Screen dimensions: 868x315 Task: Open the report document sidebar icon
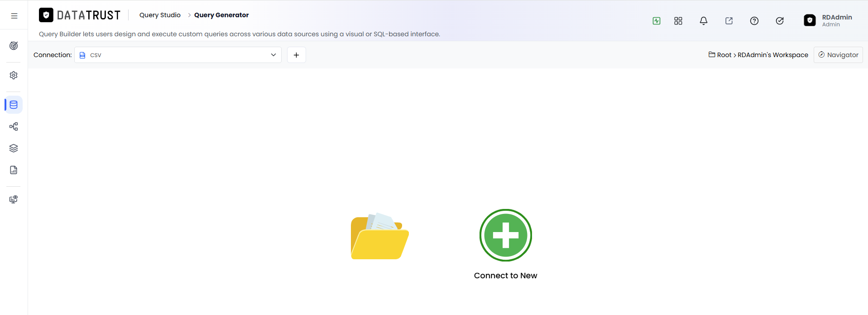(x=14, y=170)
